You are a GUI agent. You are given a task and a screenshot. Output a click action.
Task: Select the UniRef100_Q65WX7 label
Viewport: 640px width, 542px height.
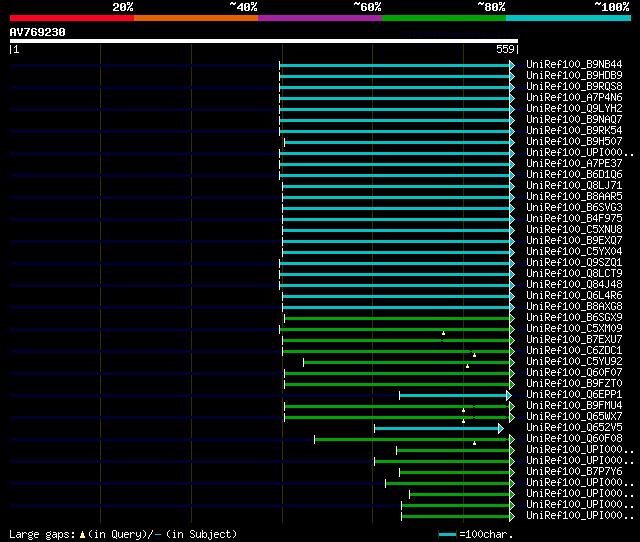pyautogui.click(x=574, y=417)
